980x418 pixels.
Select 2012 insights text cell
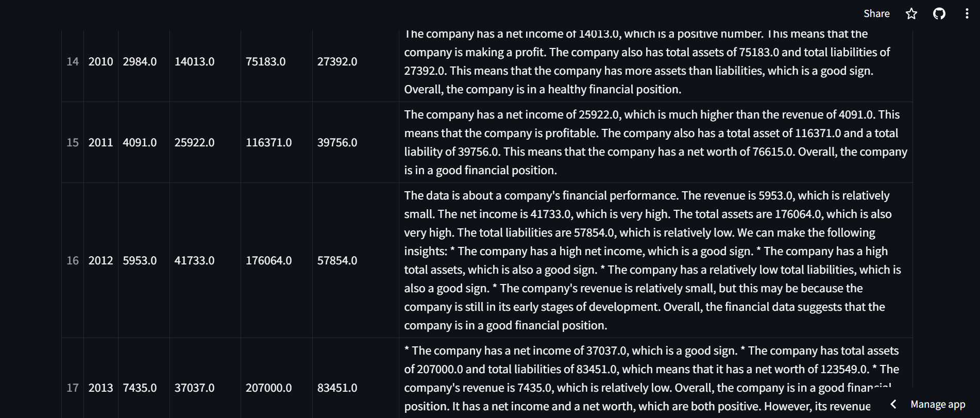pyautogui.click(x=655, y=260)
